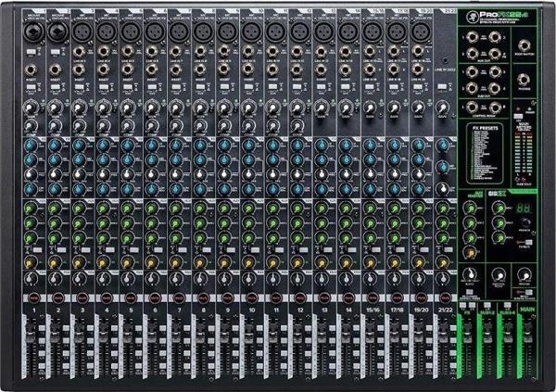Click the channel 12 COMP knob

tap(297, 126)
